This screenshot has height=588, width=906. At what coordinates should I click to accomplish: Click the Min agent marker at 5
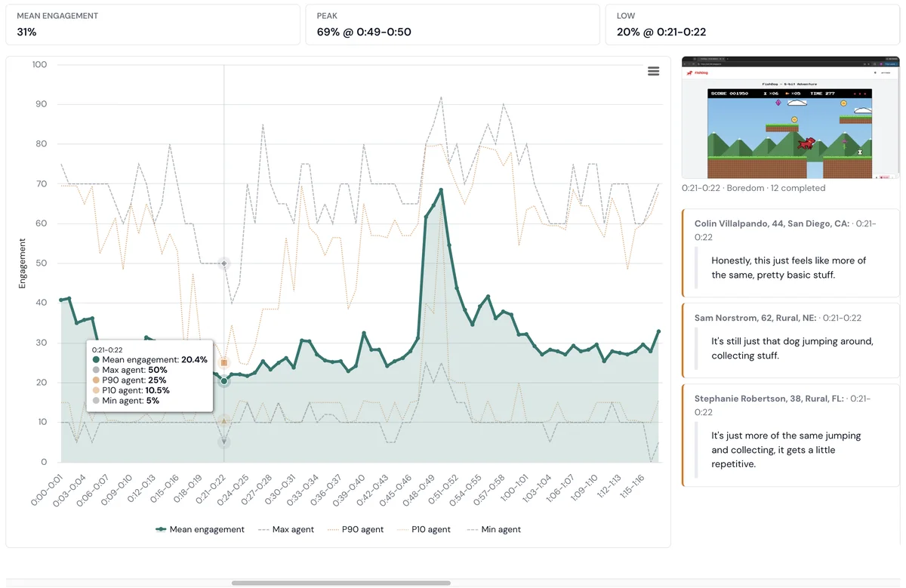point(223,442)
